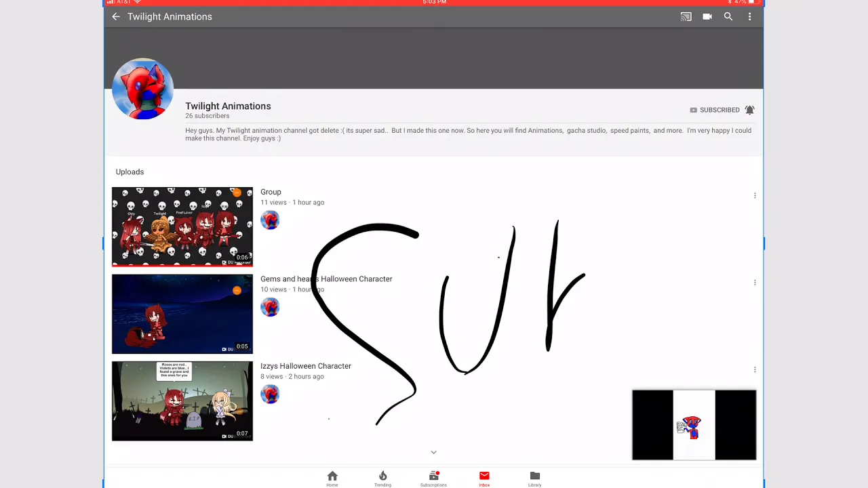Open options for Izzys Halloween Character

pyautogui.click(x=755, y=370)
